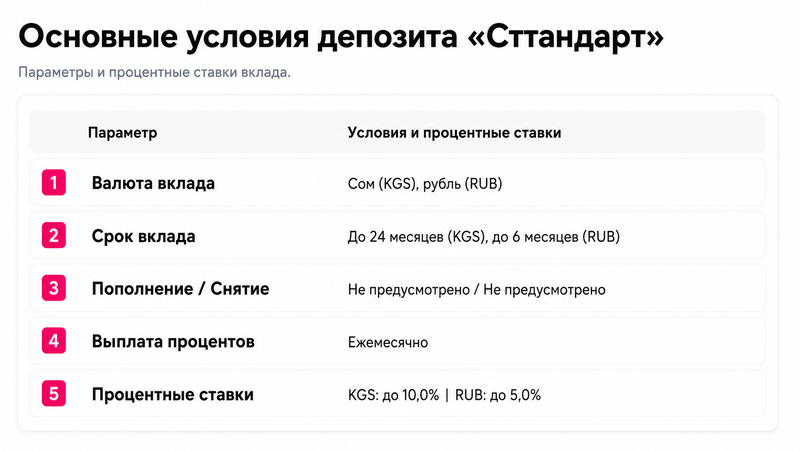The height and width of the screenshot is (450, 800).
Task: Click the pink number 1 badge
Action: coord(54,183)
